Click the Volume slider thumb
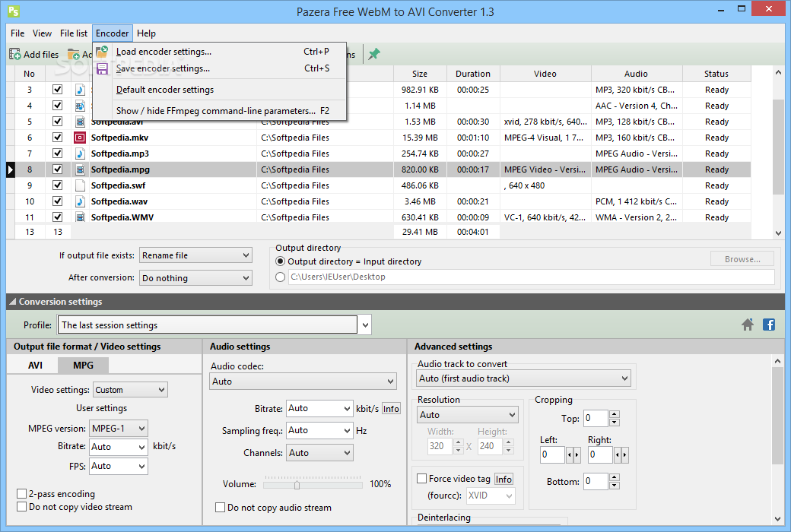 [x=297, y=485]
